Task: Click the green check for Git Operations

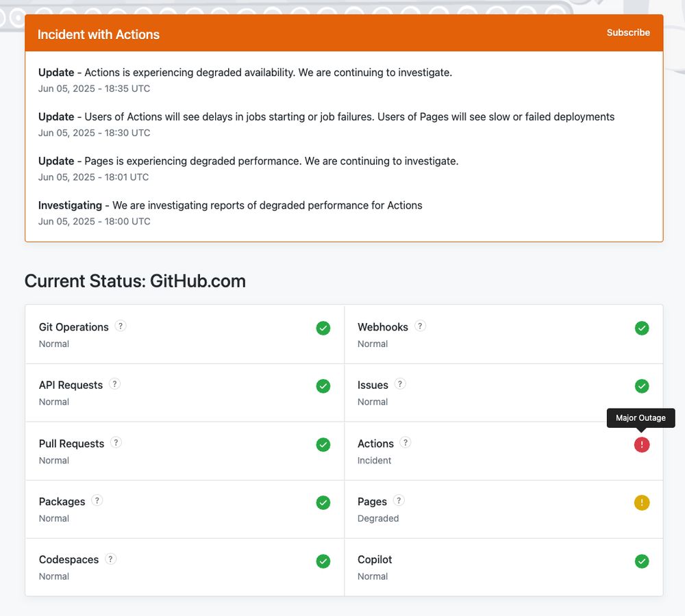Action: (323, 328)
